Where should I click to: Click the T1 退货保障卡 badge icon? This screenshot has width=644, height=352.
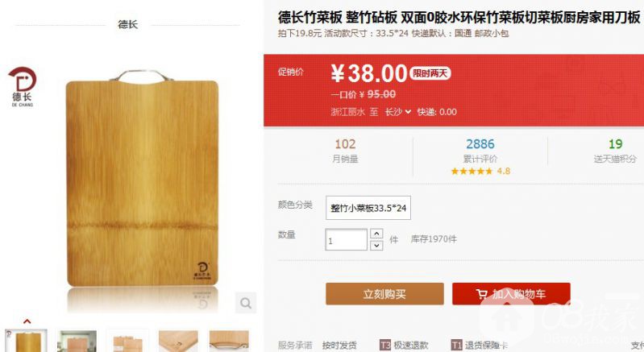pos(457,345)
